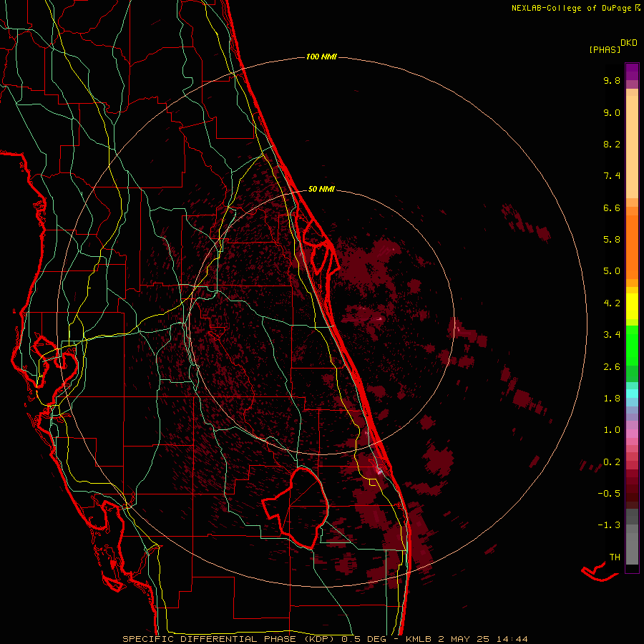This screenshot has height=644, width=644.
Task: Click the Lake Okeechobee outline on the map
Action: click(x=296, y=509)
